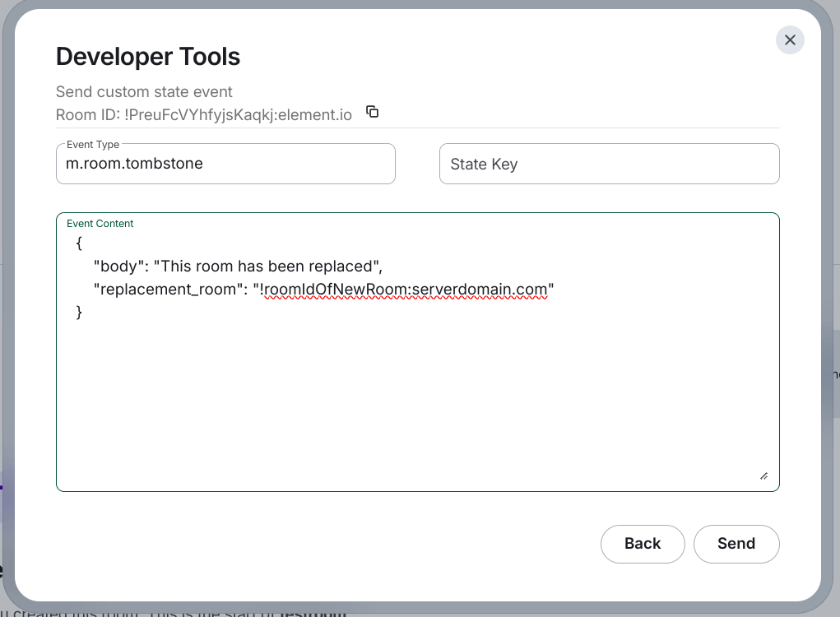The height and width of the screenshot is (617, 840).
Task: Click the Developer Tools heading
Action: 148,57
